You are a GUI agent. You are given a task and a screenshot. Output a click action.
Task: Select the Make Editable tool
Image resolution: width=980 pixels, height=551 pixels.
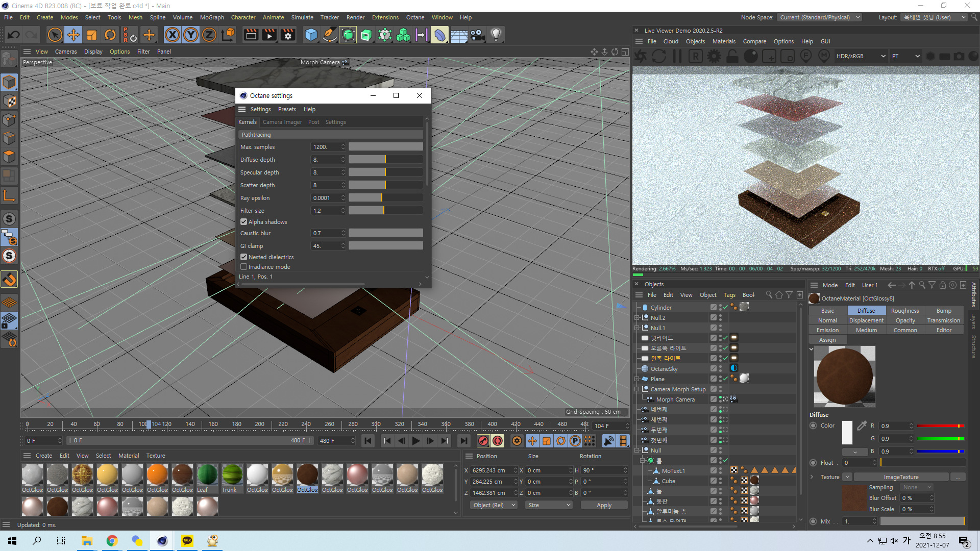tap(9, 60)
